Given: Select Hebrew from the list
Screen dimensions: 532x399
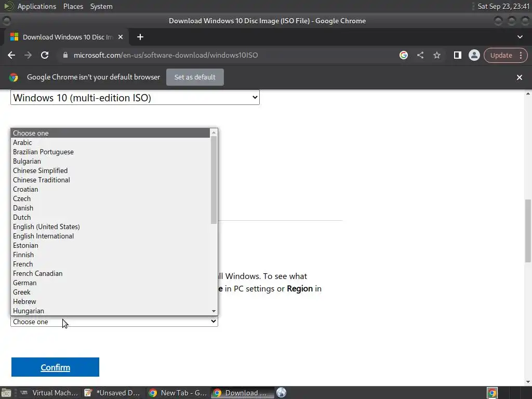Looking at the screenshot, I should [x=111, y=301].
